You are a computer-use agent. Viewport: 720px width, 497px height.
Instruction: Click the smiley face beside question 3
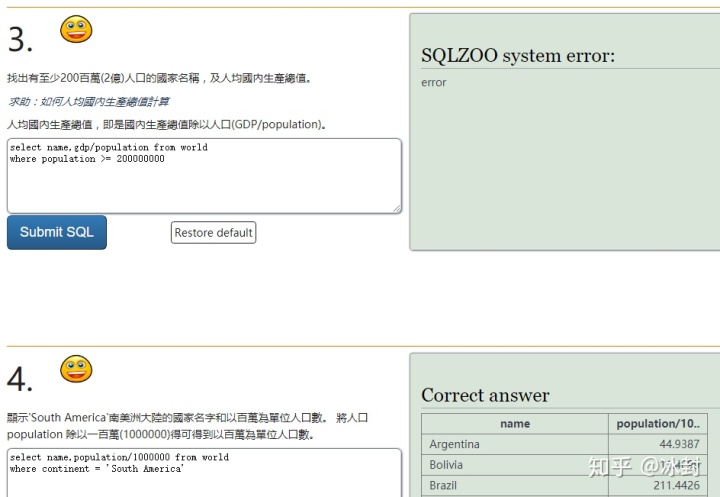(x=76, y=29)
